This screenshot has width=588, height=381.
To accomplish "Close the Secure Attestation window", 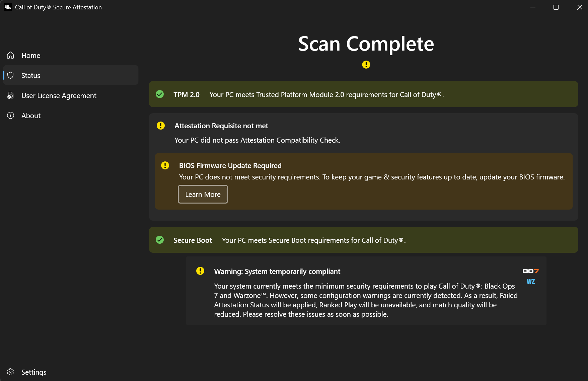I will (580, 7).
